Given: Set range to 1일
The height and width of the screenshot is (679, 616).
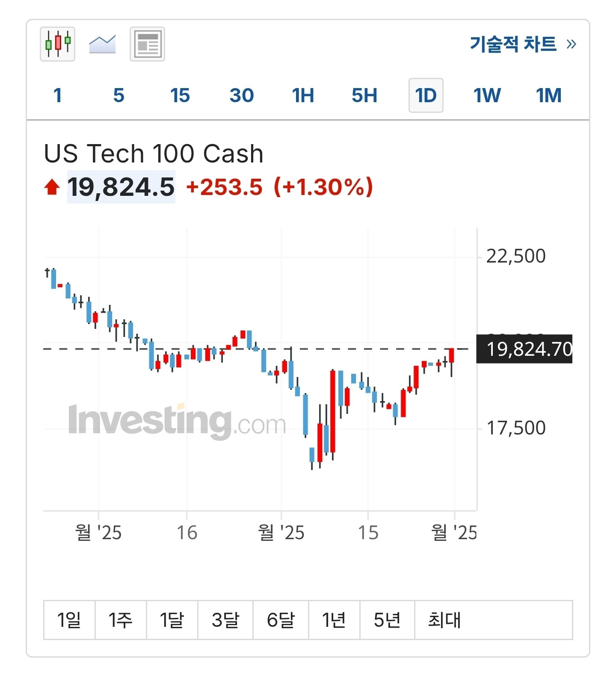Looking at the screenshot, I should [69, 620].
